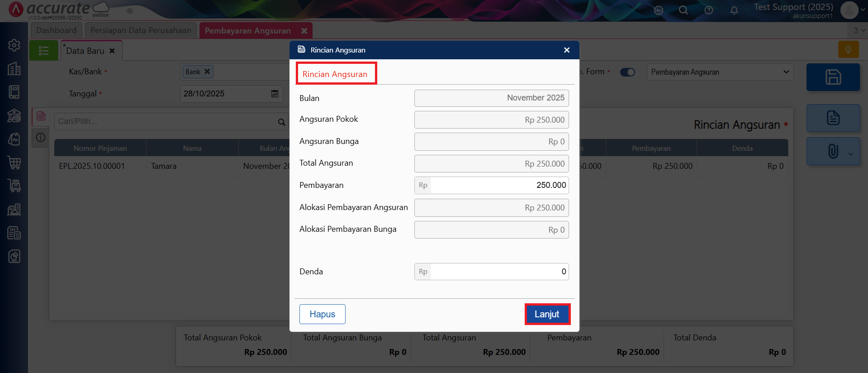Expand the attachment button dropdown arrow
Image resolution: width=868 pixels, height=373 pixels.
point(851,154)
